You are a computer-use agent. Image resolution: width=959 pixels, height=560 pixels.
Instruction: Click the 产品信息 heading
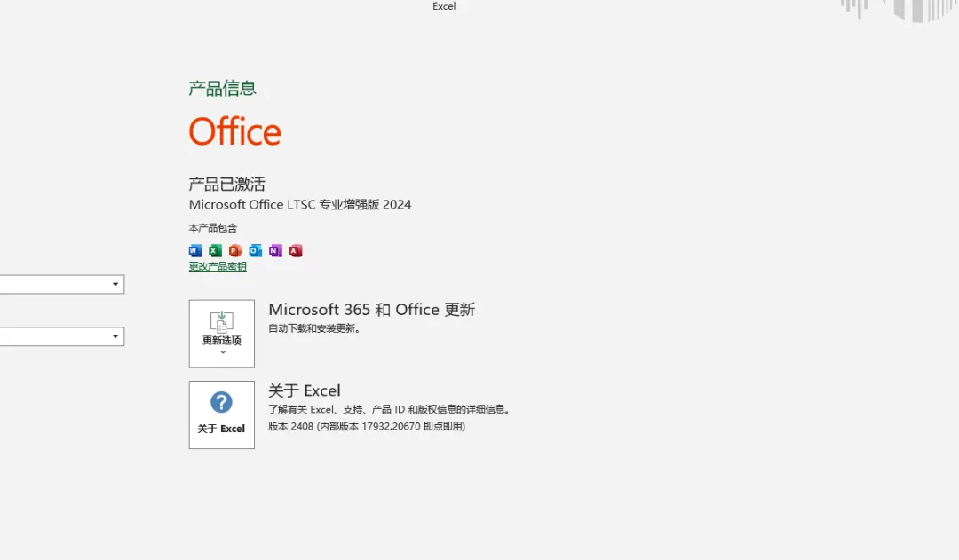[223, 89]
